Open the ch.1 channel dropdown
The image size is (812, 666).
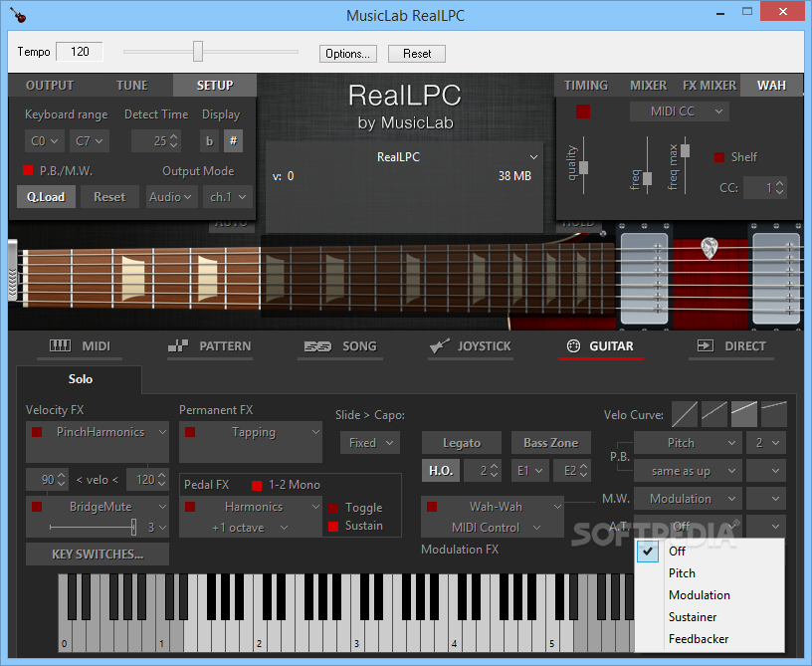[x=228, y=197]
